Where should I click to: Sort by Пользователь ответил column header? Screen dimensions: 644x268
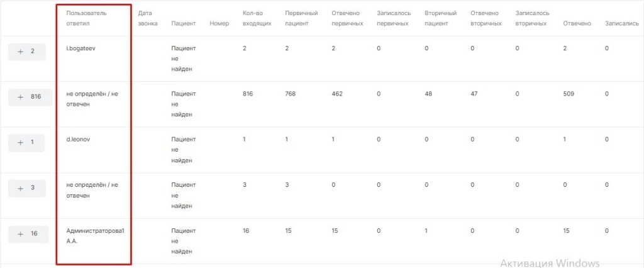click(86, 18)
